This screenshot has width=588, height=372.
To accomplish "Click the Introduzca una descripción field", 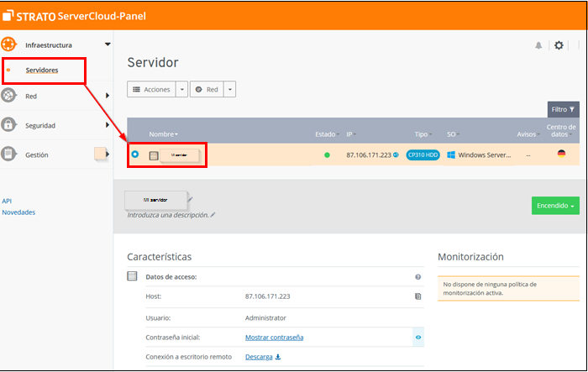I will (x=168, y=215).
